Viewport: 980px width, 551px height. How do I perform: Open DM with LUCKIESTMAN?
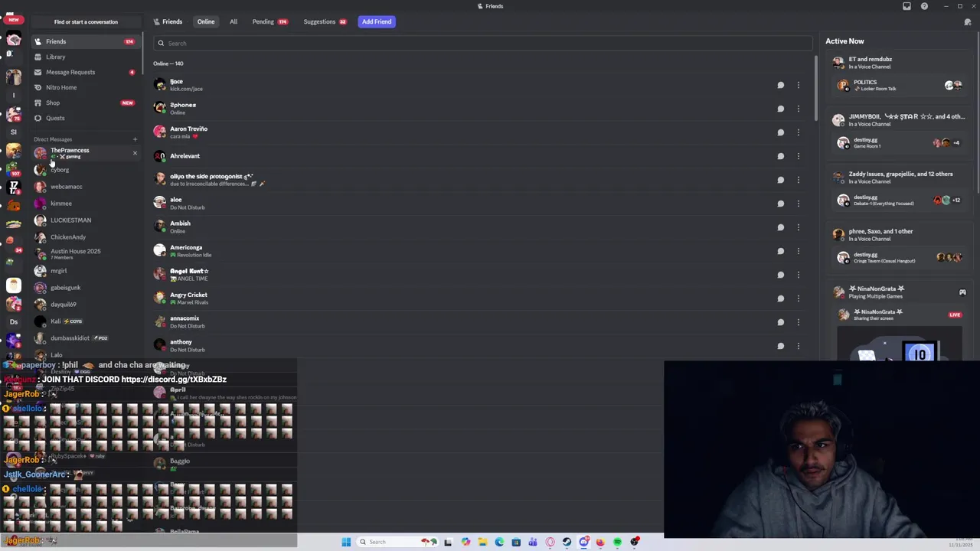[84, 220]
